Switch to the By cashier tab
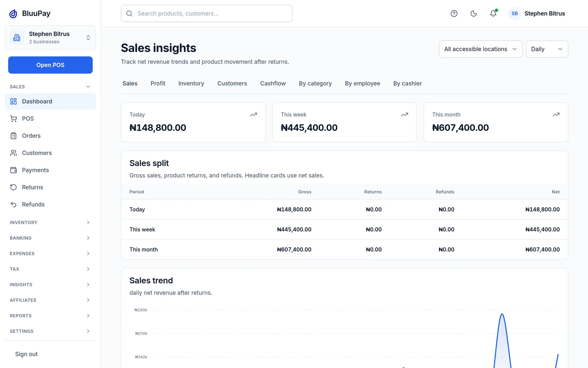 (x=407, y=83)
